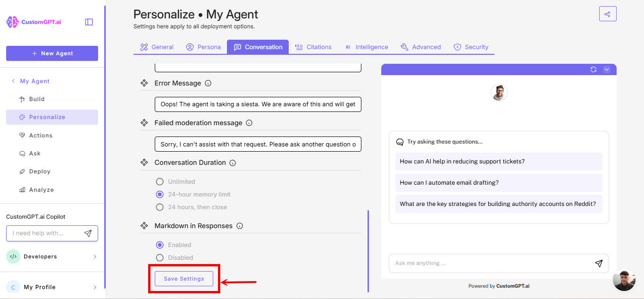This screenshot has width=644, height=299.
Task: Go back using My Agent chevron
Action: [13, 81]
